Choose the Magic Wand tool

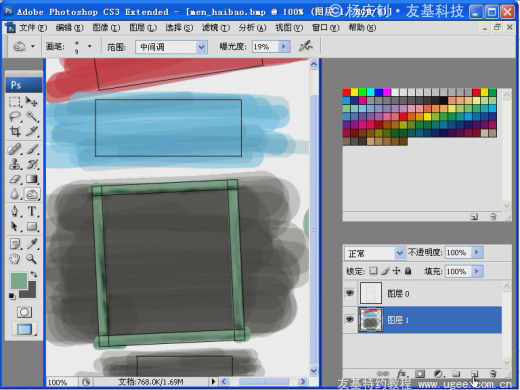32,116
